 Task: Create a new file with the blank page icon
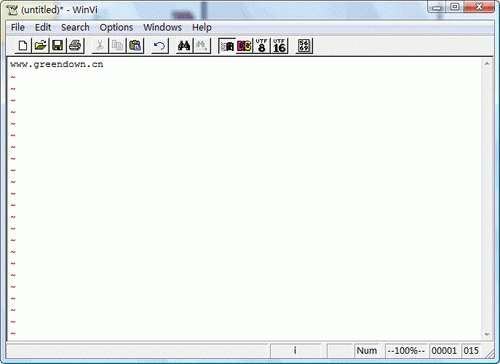pyautogui.click(x=23, y=46)
